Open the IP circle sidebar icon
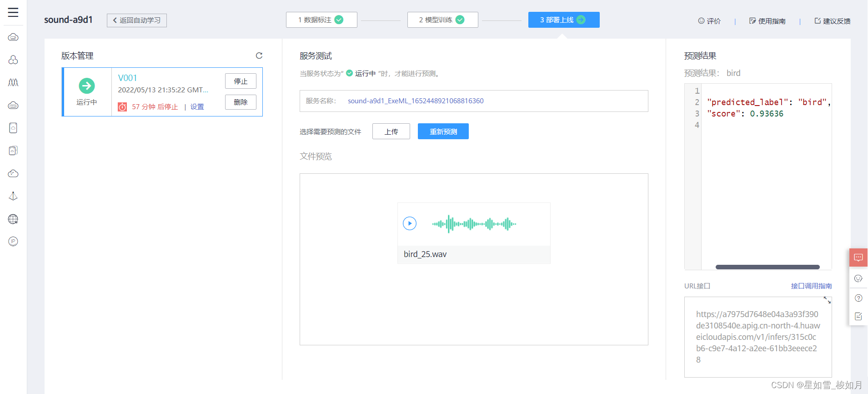The image size is (868, 394). [13, 242]
